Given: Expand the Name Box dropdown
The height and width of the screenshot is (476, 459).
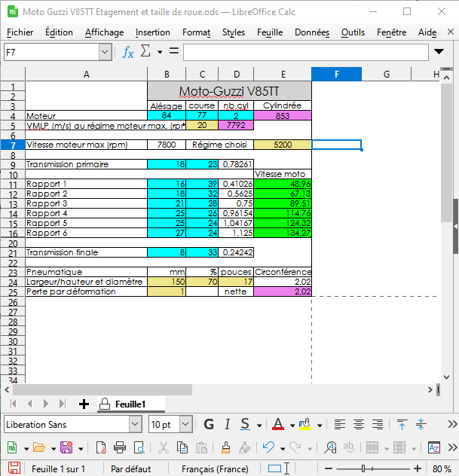Looking at the screenshot, I should [x=105, y=52].
